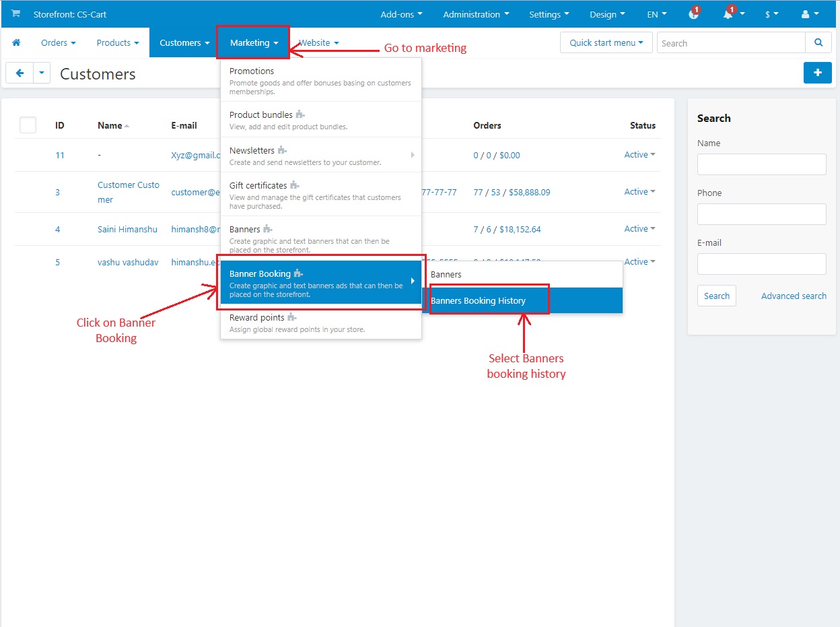Open Saini Himanshu customer link
The height and width of the screenshot is (627, 840).
[x=127, y=229]
